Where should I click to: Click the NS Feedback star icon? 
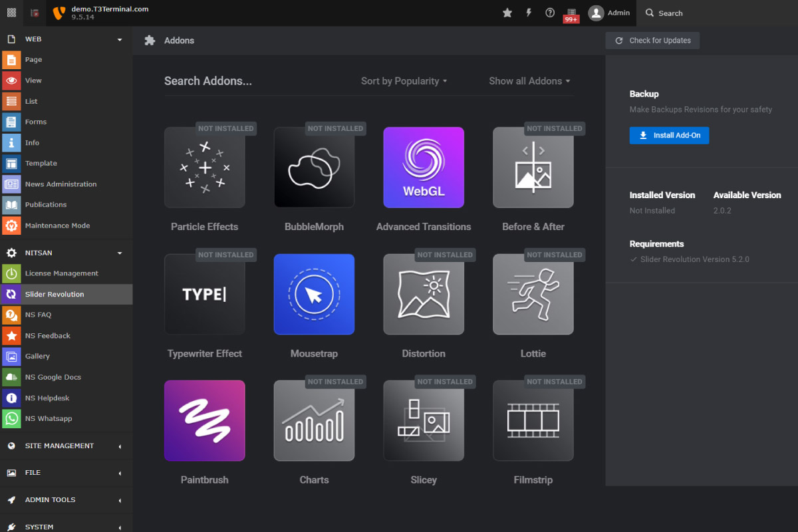tap(11, 336)
